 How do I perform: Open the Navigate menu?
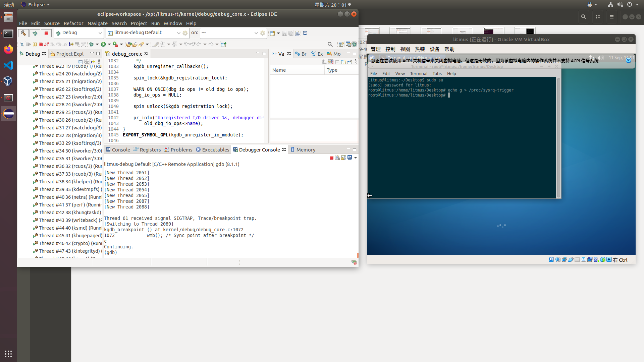tap(98, 23)
